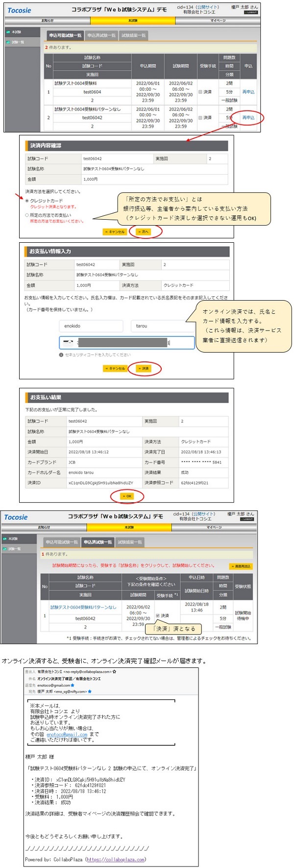
Task: Click the enokido name input field
Action: [91, 326]
